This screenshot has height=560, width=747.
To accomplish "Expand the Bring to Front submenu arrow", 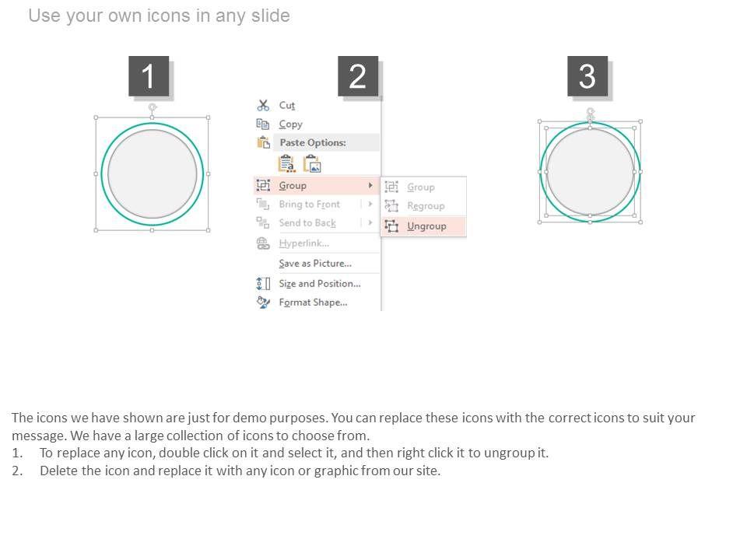I will click(370, 205).
